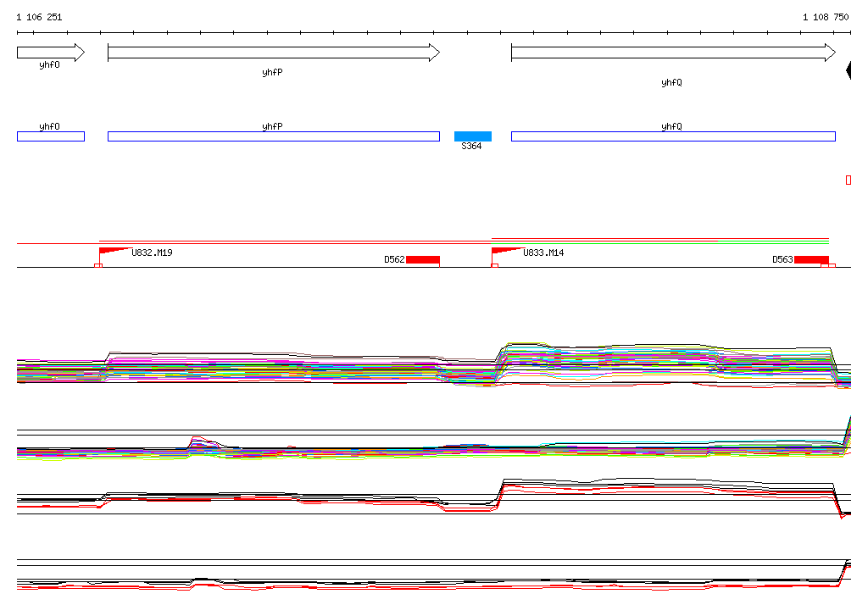Click the U832.M19 label
Image resolution: width=868 pixels, height=605 pixels.
pyautogui.click(x=152, y=253)
